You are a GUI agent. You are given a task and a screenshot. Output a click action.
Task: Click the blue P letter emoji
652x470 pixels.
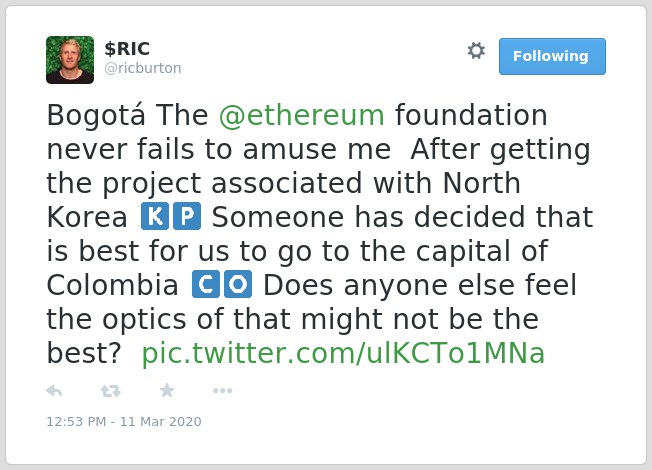(187, 216)
